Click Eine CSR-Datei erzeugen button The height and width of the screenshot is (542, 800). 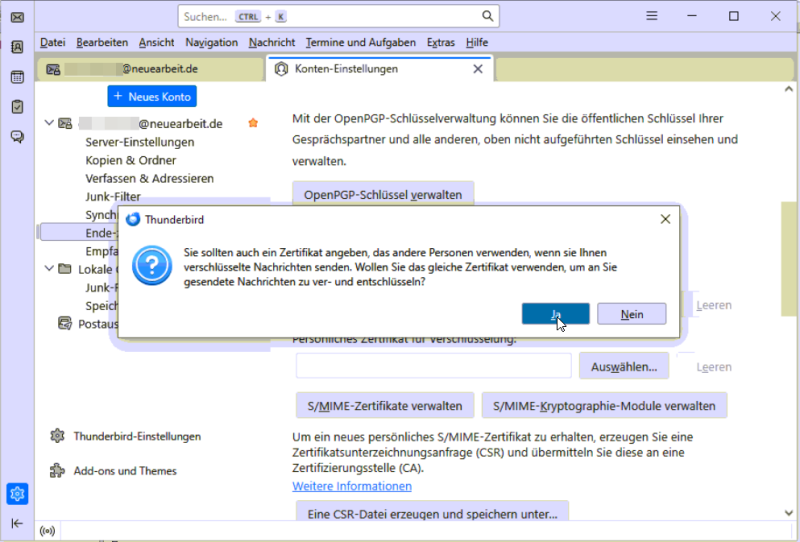[432, 512]
